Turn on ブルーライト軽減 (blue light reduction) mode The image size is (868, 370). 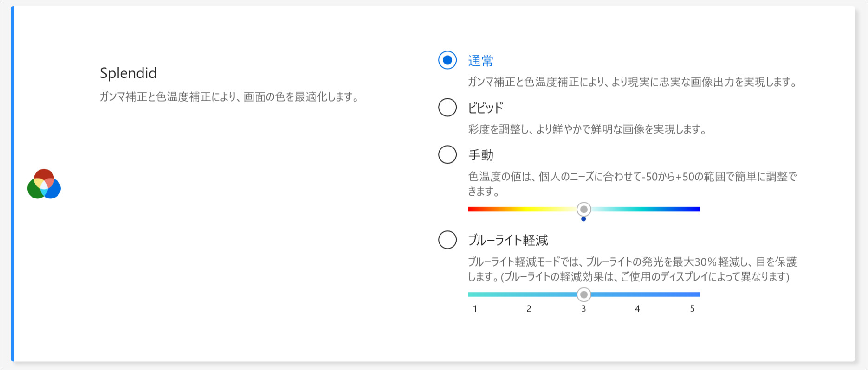tap(447, 241)
